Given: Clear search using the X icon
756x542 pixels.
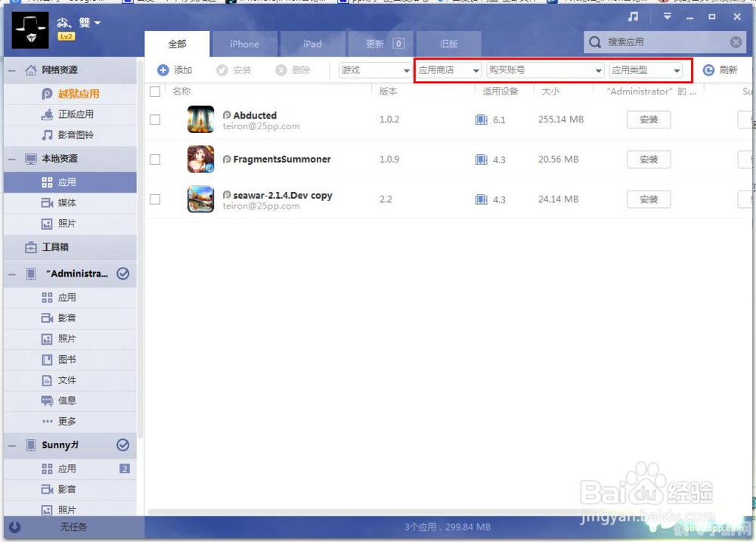Looking at the screenshot, I should (736, 42).
